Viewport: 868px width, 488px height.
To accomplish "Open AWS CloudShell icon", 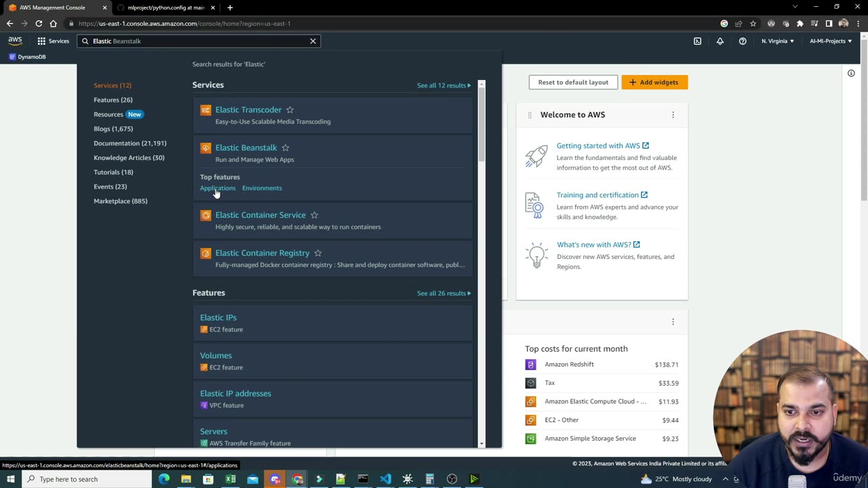I will click(x=697, y=41).
